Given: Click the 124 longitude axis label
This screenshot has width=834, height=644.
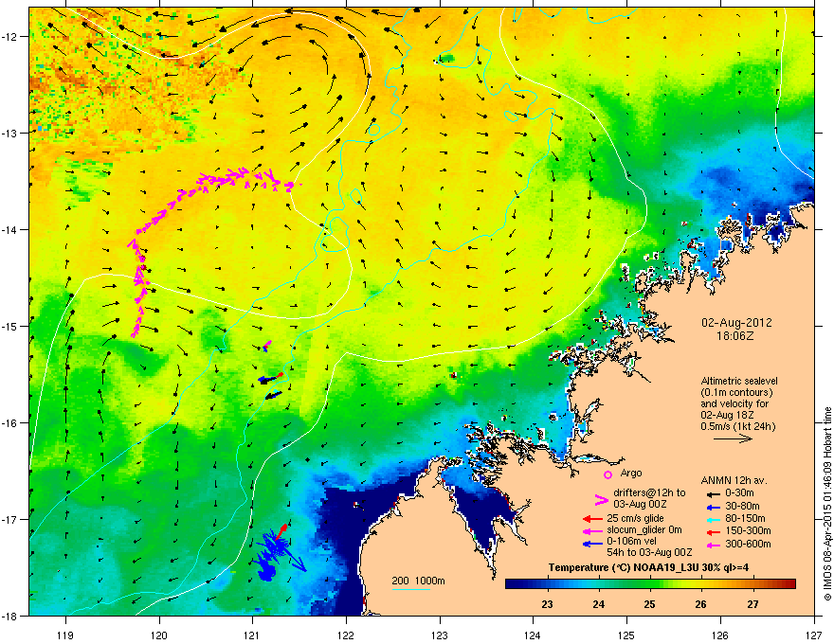Looking at the screenshot, I should (533, 635).
